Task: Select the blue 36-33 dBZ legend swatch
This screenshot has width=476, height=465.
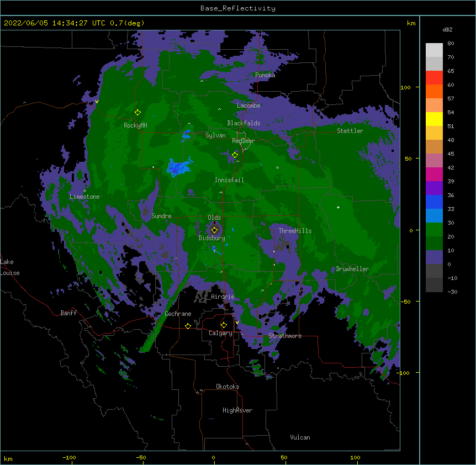Action: coord(434,202)
